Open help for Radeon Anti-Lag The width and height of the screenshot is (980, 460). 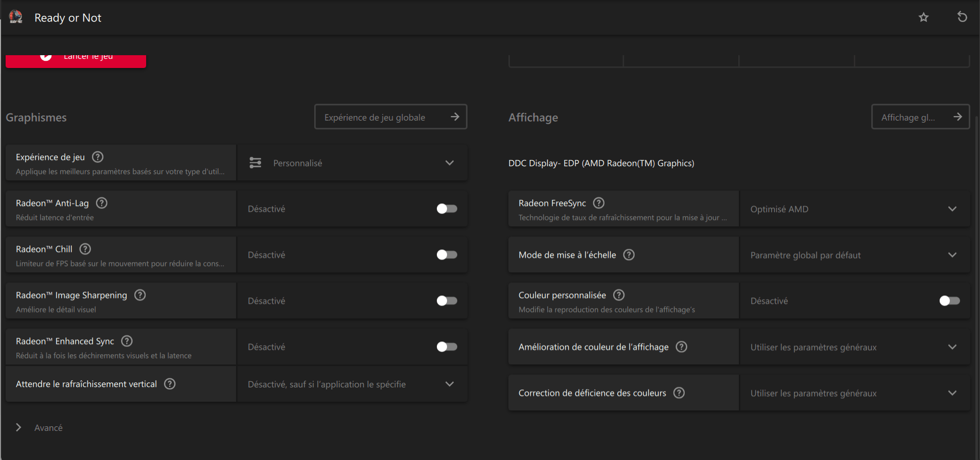tap(102, 203)
